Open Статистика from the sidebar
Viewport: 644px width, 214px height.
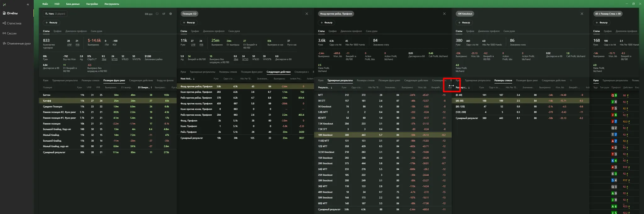point(14,23)
